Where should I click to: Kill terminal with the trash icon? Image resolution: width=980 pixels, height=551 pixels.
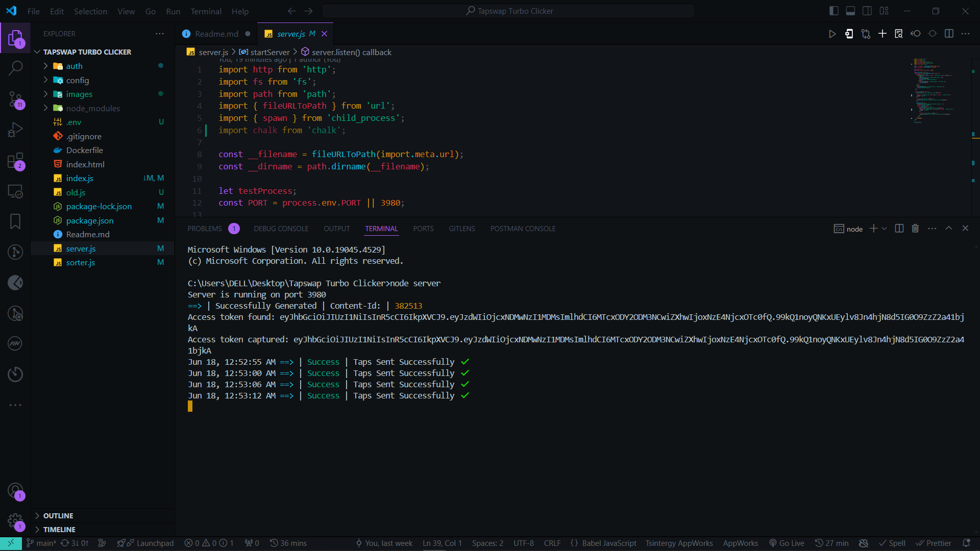915,229
